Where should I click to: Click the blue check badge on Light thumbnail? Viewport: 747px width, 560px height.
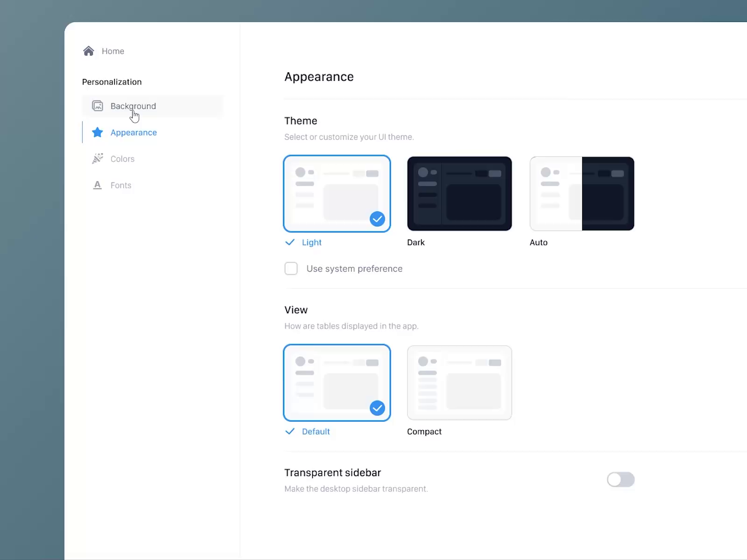coord(377,219)
